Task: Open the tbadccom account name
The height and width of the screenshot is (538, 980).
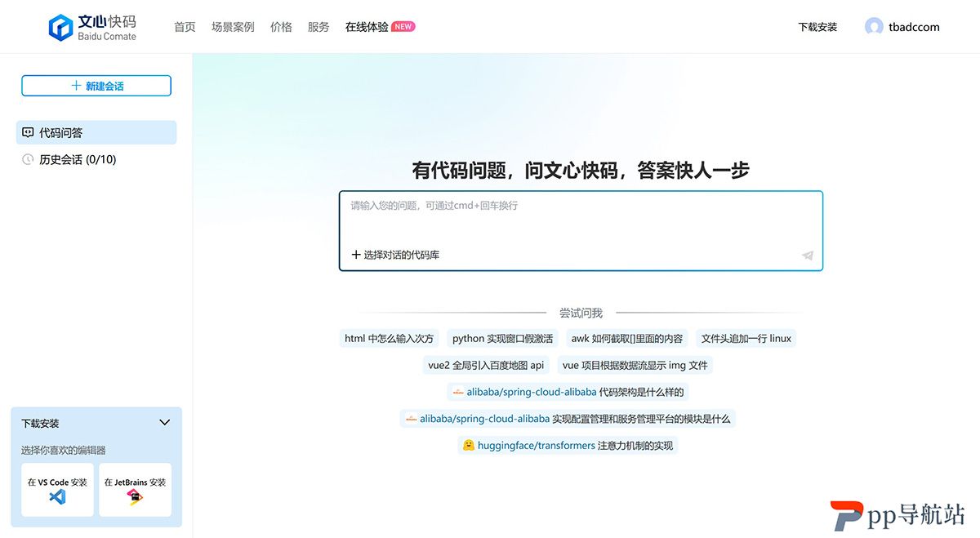Action: pyautogui.click(x=914, y=27)
